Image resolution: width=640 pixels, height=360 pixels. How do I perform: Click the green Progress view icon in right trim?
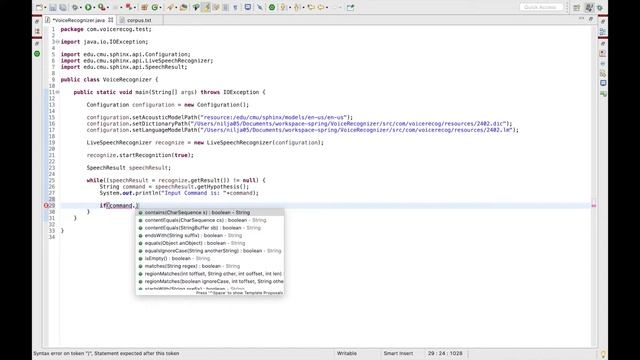click(x=603, y=94)
